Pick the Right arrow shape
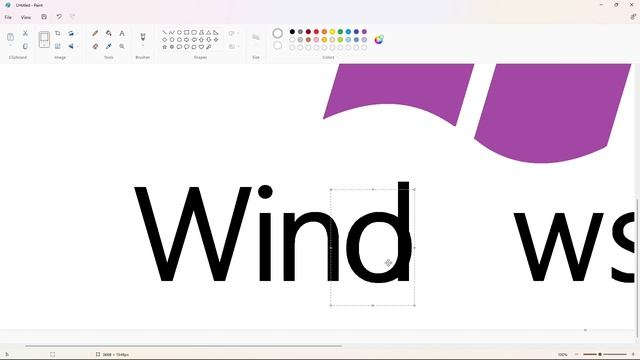 pos(187,40)
